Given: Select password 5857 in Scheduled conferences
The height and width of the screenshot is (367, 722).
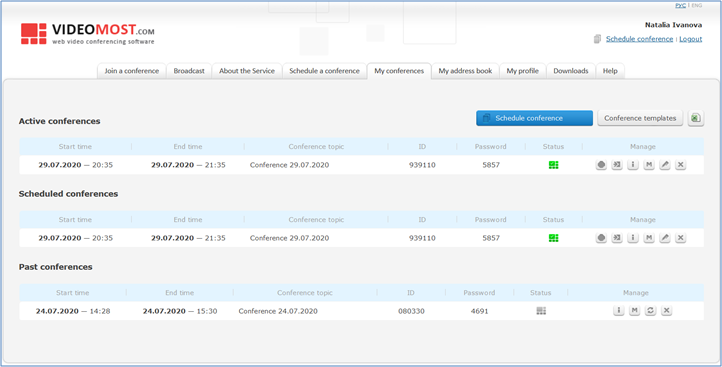Looking at the screenshot, I should point(491,238).
